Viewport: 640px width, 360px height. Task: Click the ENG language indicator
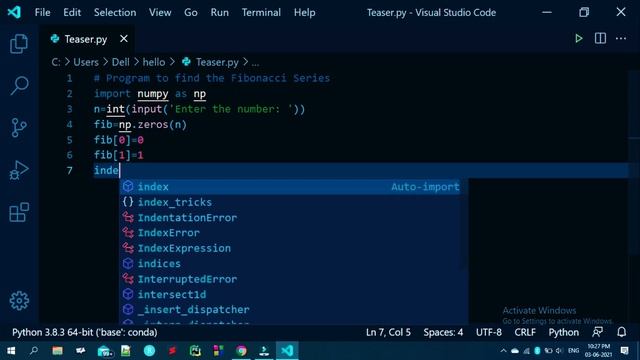point(573,351)
